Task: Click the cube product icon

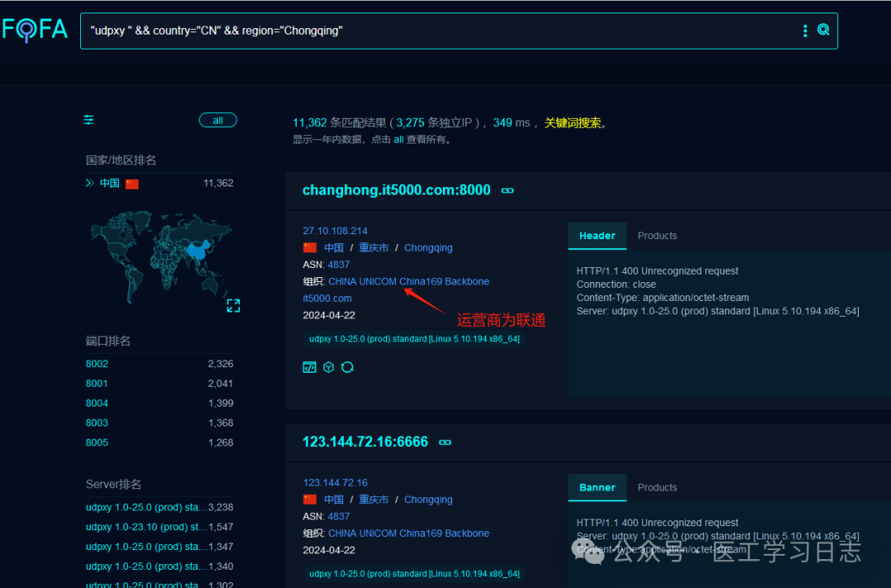Action: (x=328, y=367)
